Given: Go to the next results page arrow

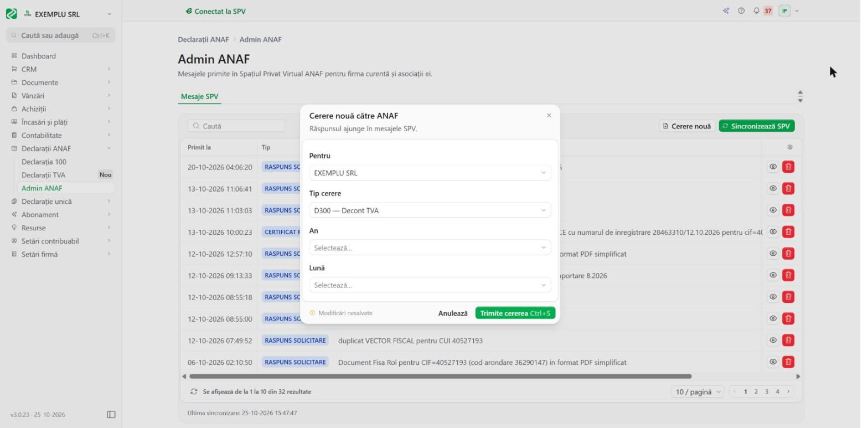Looking at the screenshot, I should point(787,391).
